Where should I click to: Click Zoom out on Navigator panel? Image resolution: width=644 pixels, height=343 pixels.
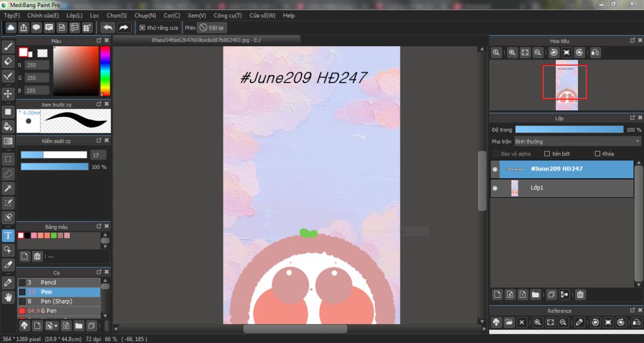[537, 53]
